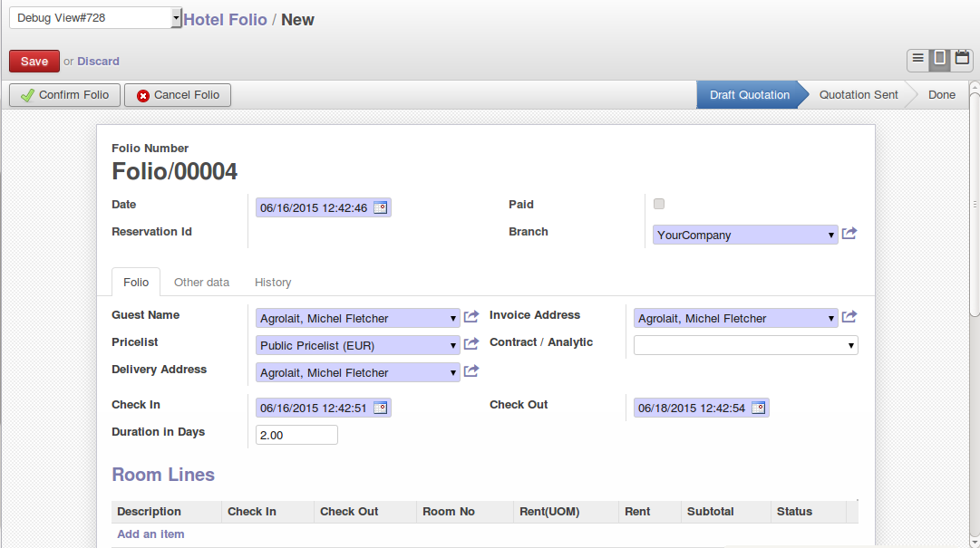
Task: Expand the Branch dropdown
Action: (831, 236)
